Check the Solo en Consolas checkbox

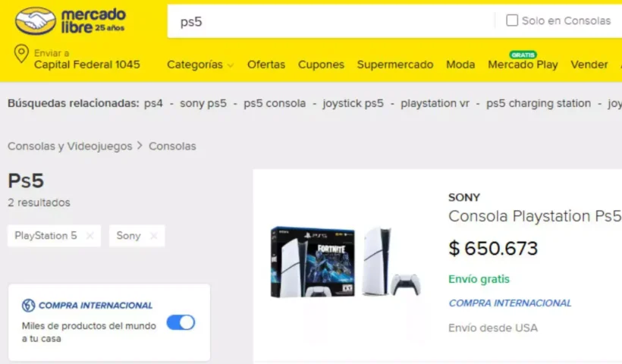tap(512, 20)
